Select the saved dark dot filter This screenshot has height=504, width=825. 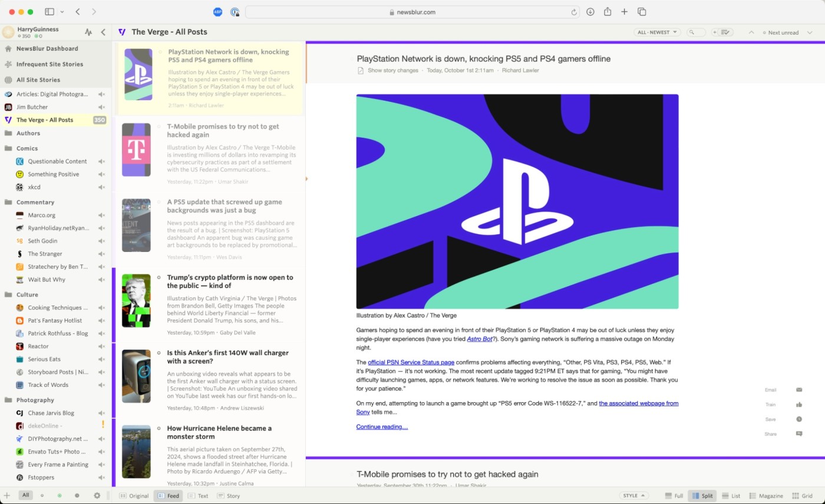[x=77, y=496]
